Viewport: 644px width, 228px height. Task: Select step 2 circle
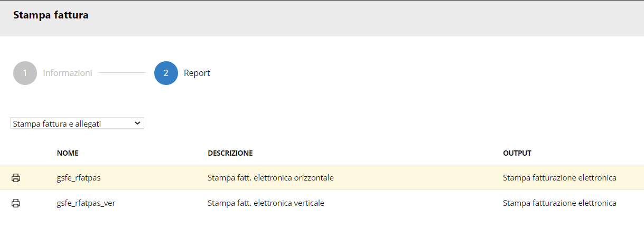click(x=166, y=73)
